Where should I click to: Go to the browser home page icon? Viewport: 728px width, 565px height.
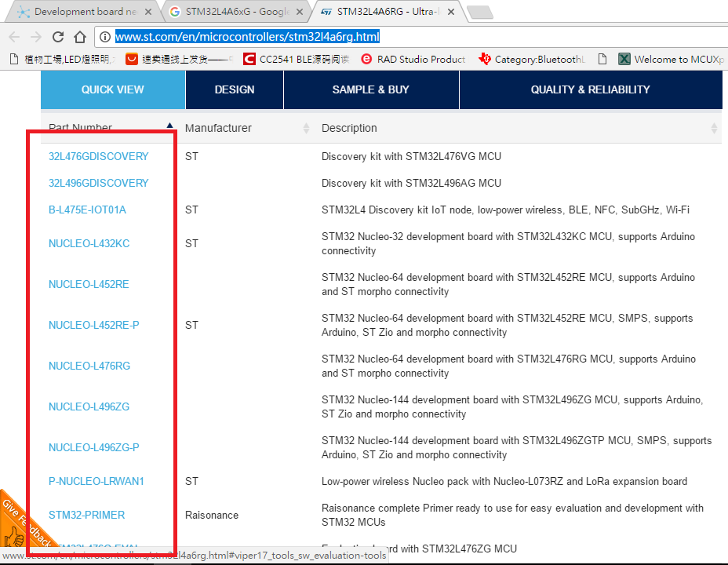(x=80, y=37)
